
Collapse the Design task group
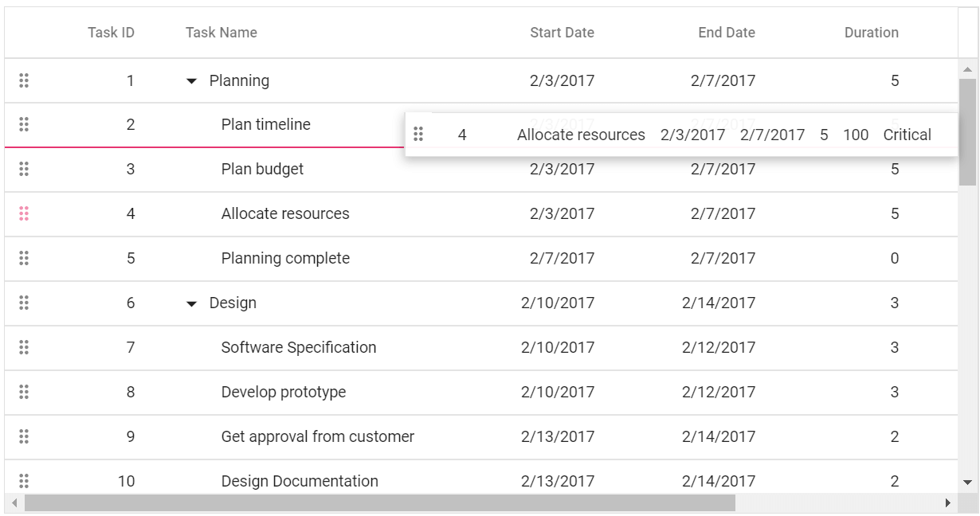[191, 303]
